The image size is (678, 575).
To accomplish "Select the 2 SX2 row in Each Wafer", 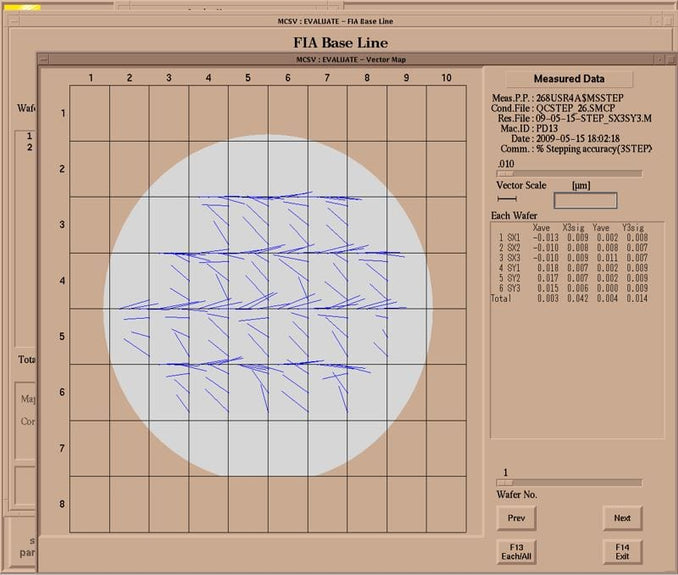I will (x=573, y=248).
